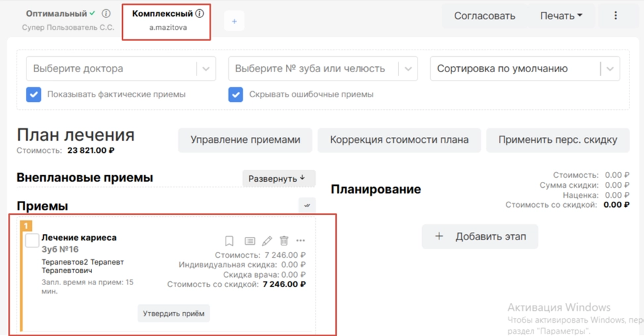Open the vertical three-dot menu near Печать
Screen dimensions: 644x336
[616, 16]
